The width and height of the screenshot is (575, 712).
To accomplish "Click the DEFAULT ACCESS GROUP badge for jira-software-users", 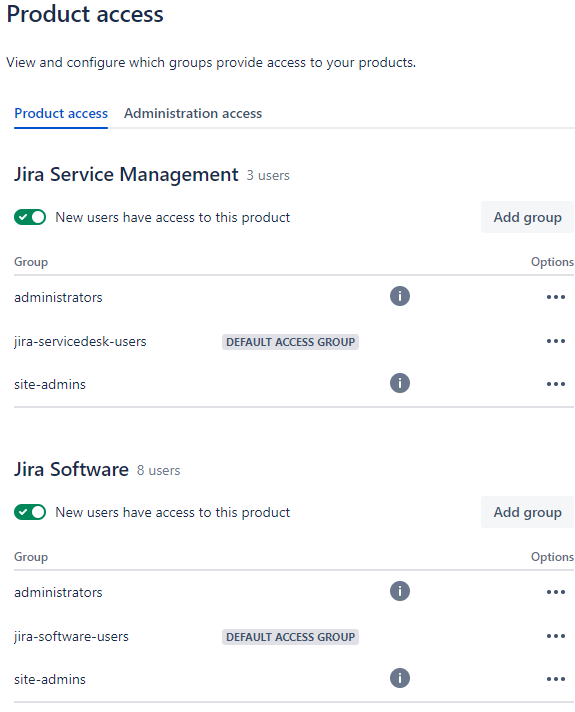I will pos(290,637).
